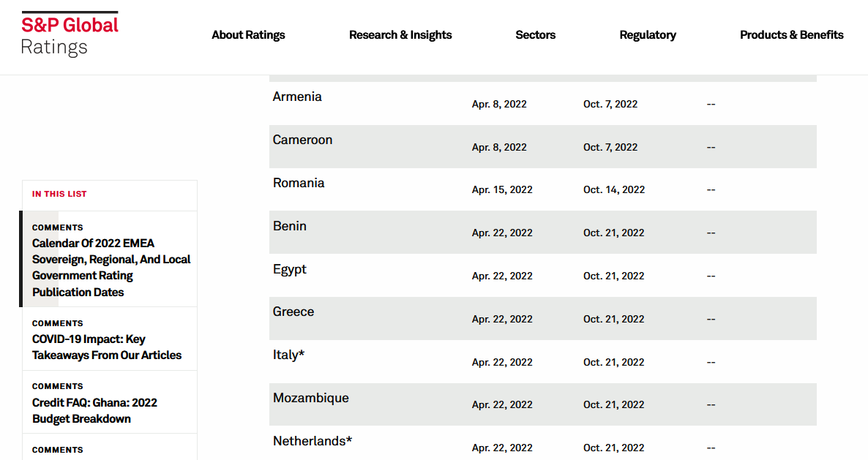This screenshot has height=460, width=868.
Task: Open the Credit FAQ Ghana 2022 Budget article
Action: (x=94, y=410)
